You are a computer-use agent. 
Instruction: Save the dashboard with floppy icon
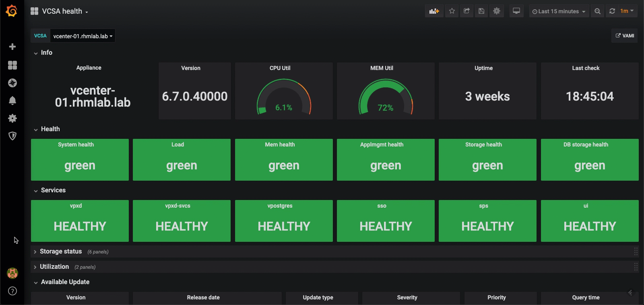pos(481,11)
